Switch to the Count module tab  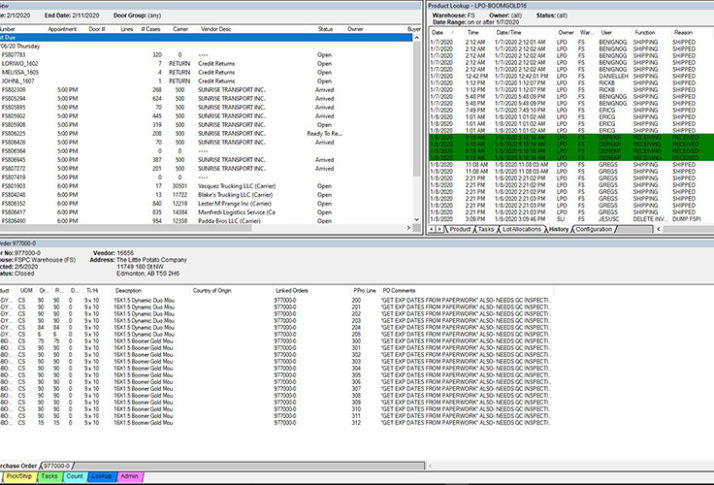pos(75,476)
